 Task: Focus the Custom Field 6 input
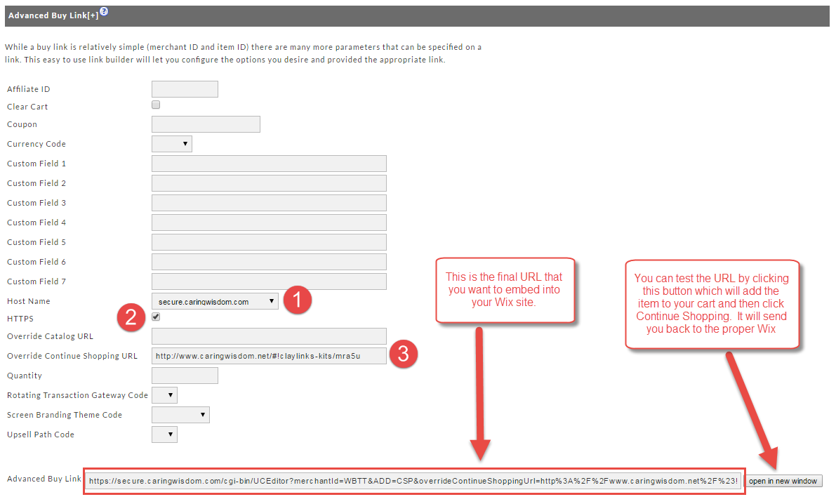tap(270, 262)
